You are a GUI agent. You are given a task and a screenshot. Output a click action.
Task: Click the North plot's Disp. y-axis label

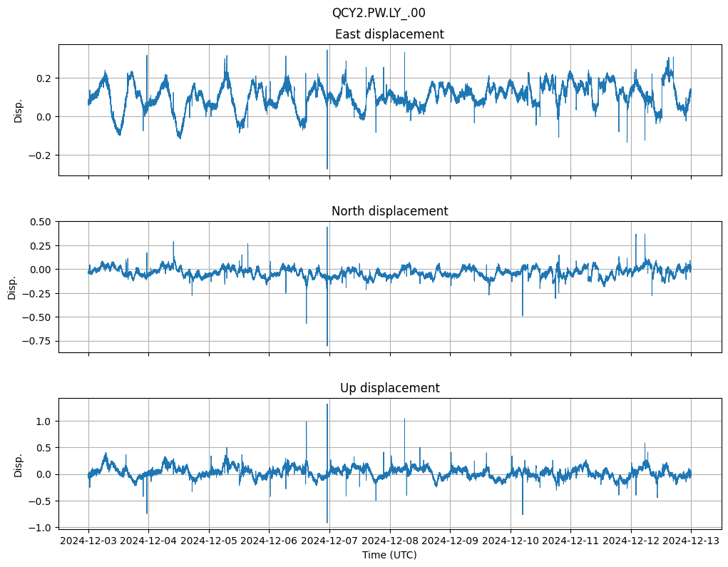(12, 287)
